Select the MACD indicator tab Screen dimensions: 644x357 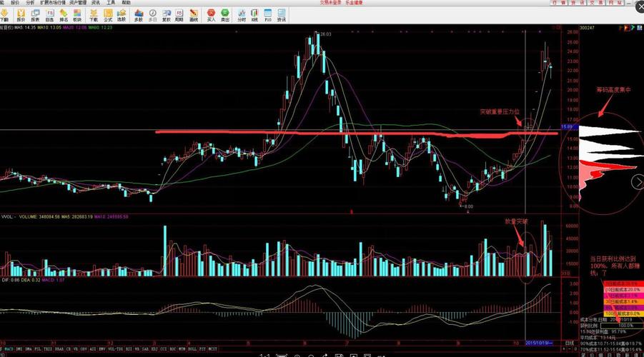coord(9,349)
